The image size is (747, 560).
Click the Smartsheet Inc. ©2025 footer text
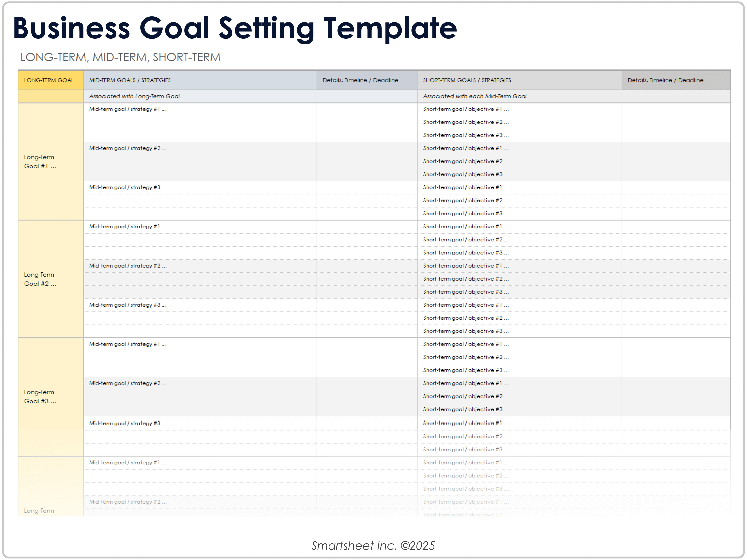373,546
